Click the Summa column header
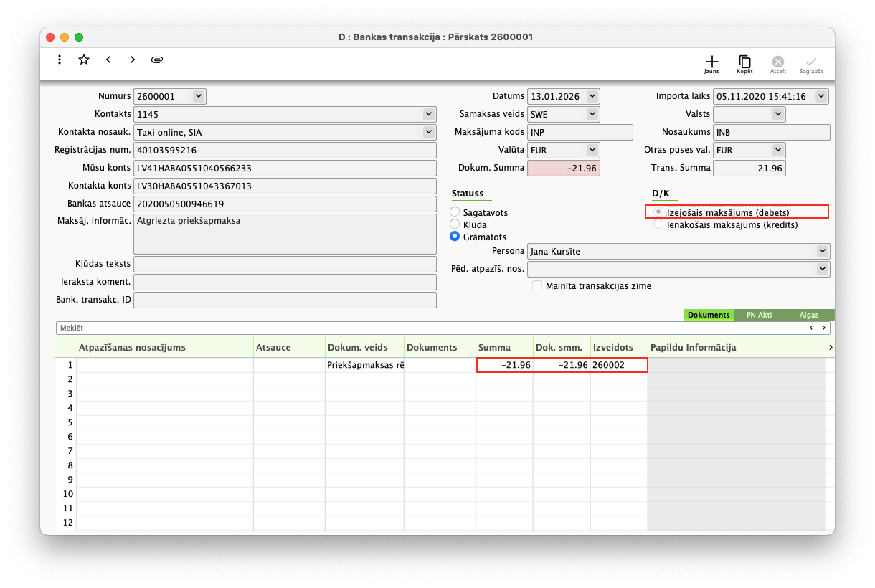This screenshot has height=588, width=875. [x=503, y=347]
